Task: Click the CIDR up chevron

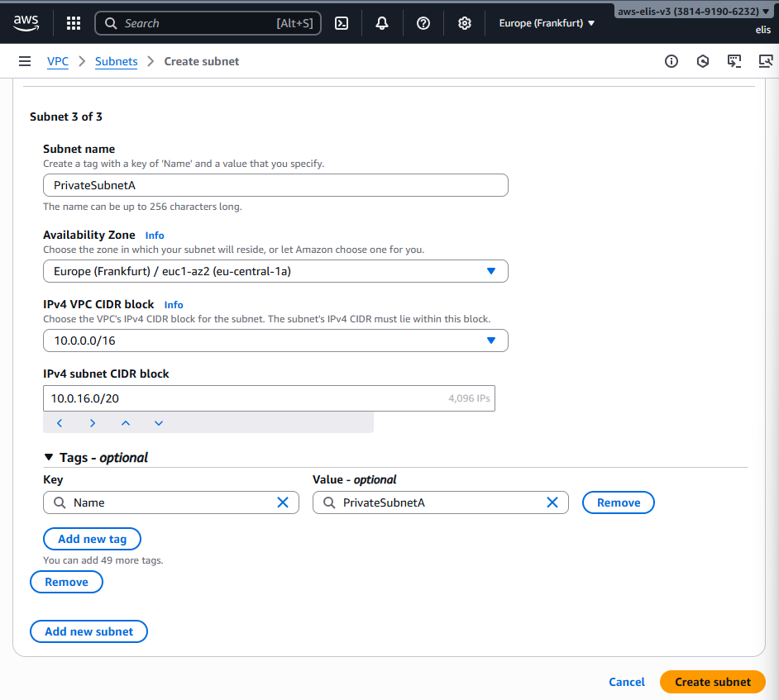Action: click(126, 423)
